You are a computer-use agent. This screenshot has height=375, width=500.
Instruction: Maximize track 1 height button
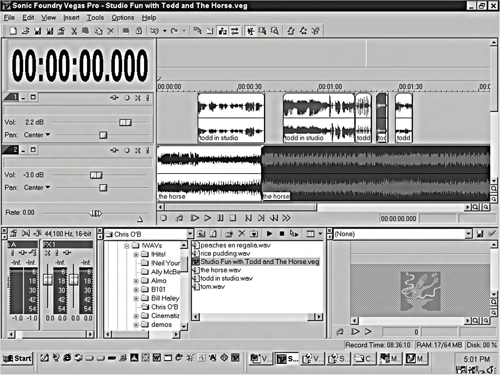point(33,97)
